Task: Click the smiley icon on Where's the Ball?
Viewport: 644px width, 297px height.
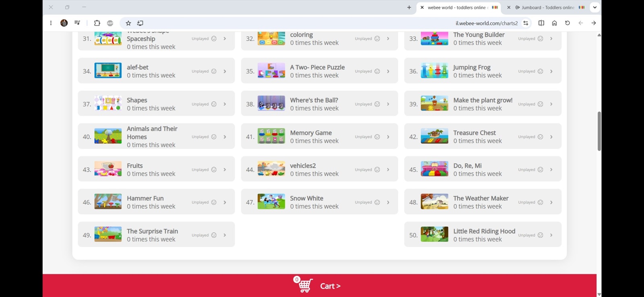Action: tap(377, 104)
